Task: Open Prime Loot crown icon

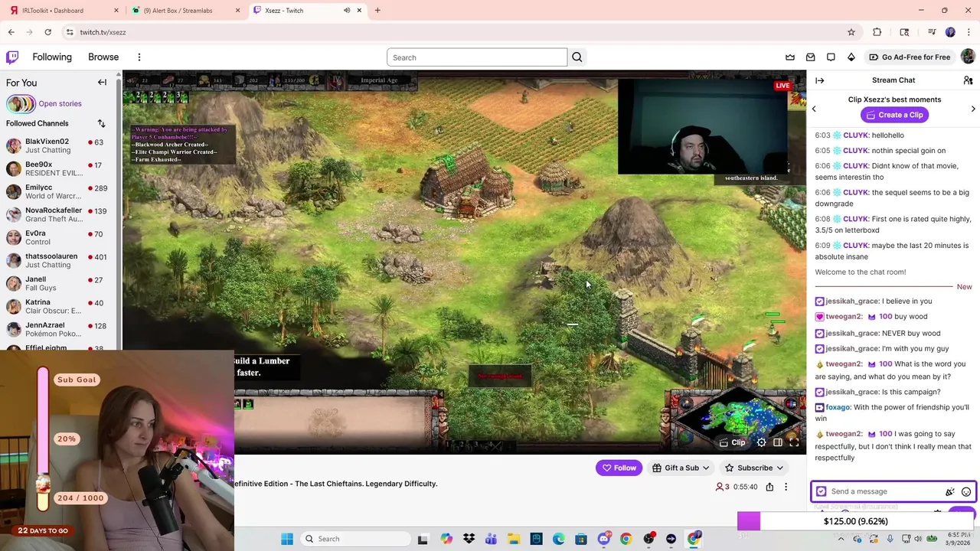Action: (x=790, y=57)
